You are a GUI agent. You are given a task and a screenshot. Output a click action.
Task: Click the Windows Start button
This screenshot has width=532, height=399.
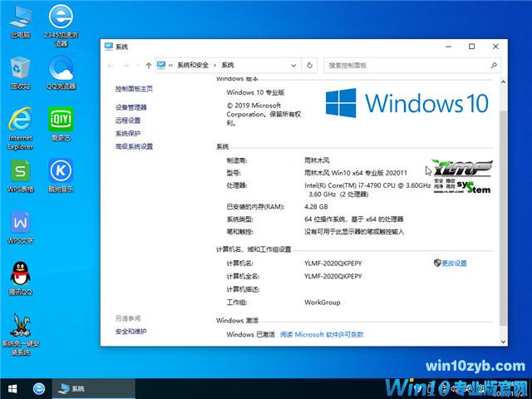click(x=12, y=388)
